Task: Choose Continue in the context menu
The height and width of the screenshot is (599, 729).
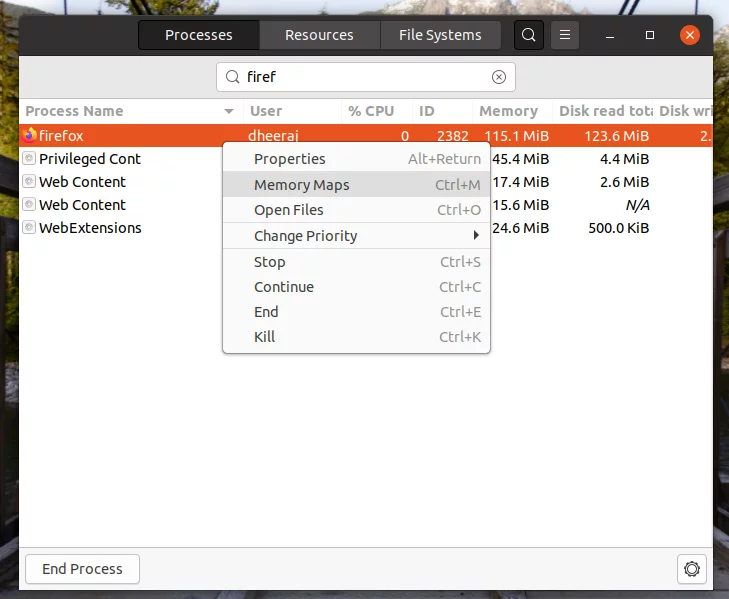Action: pyautogui.click(x=357, y=287)
